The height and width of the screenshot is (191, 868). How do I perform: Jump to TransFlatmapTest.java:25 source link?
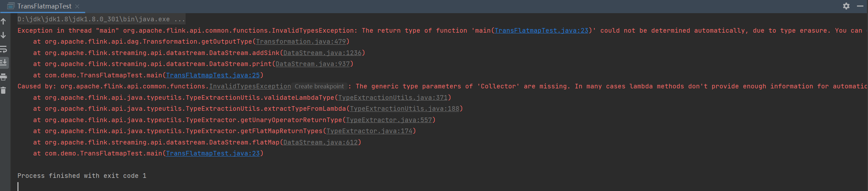[x=213, y=75]
